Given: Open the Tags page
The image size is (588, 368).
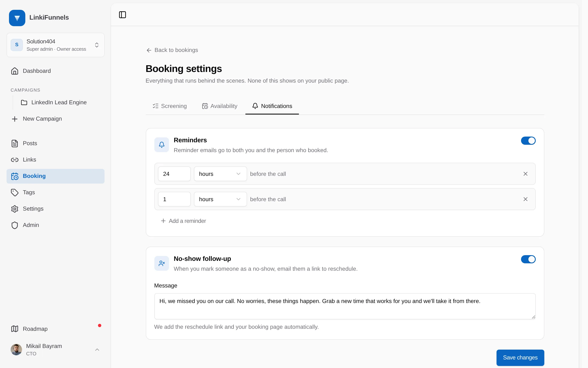Looking at the screenshot, I should (55, 193).
